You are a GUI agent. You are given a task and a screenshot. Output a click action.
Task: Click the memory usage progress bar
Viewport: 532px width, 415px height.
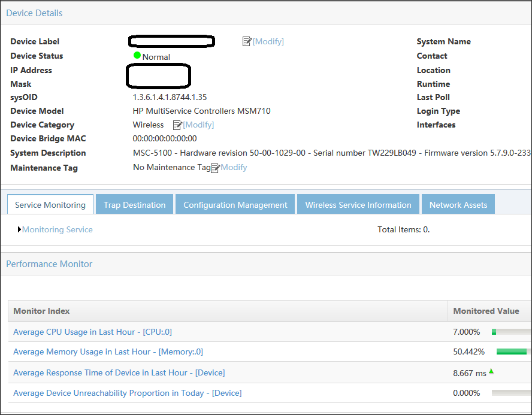[x=514, y=352]
